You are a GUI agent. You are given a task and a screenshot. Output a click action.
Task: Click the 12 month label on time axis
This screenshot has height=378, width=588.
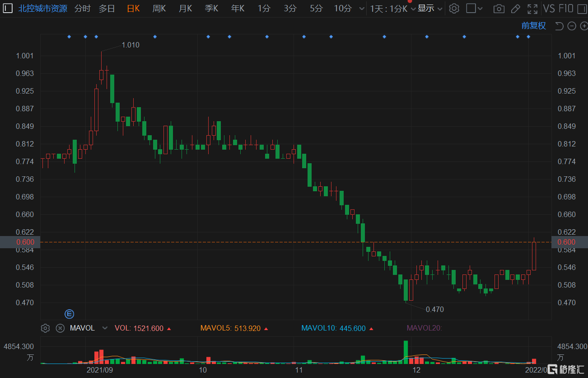tap(416, 370)
